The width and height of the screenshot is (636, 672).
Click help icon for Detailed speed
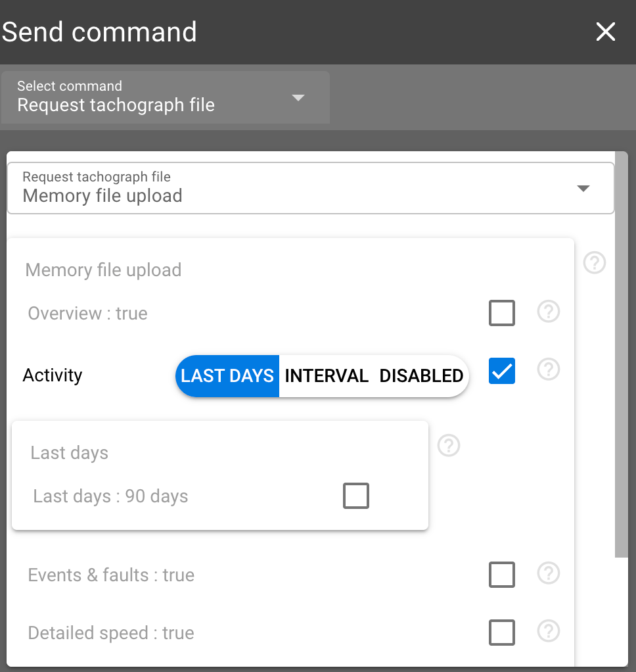click(548, 632)
